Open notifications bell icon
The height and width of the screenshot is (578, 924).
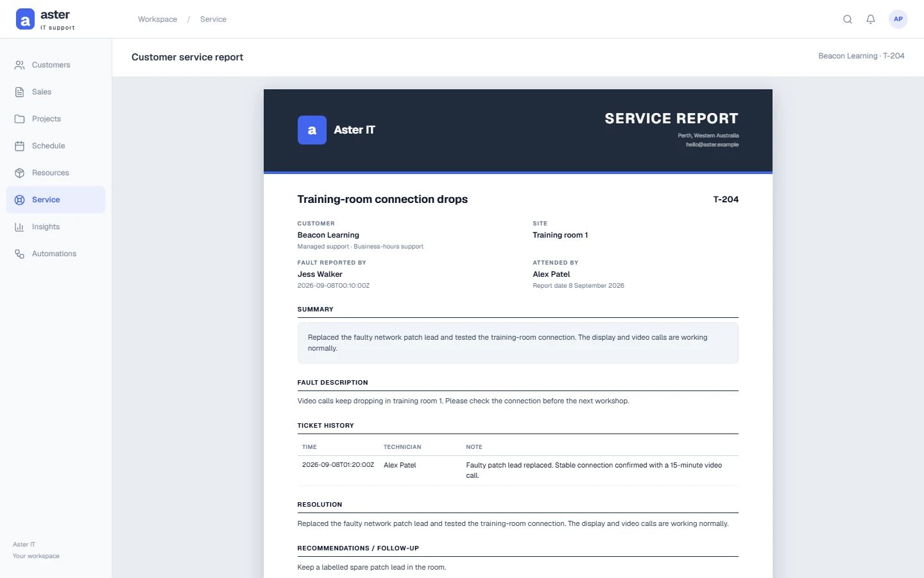coord(871,19)
